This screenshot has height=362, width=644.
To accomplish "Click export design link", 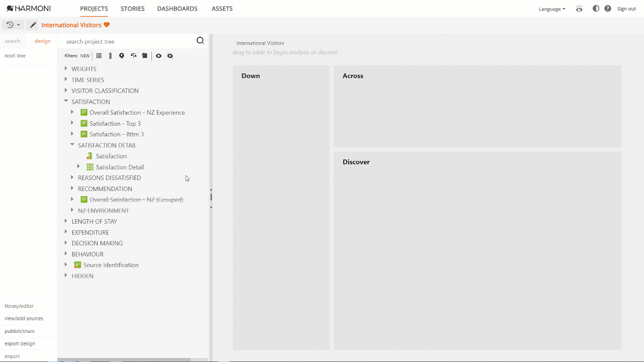I will point(20,343).
